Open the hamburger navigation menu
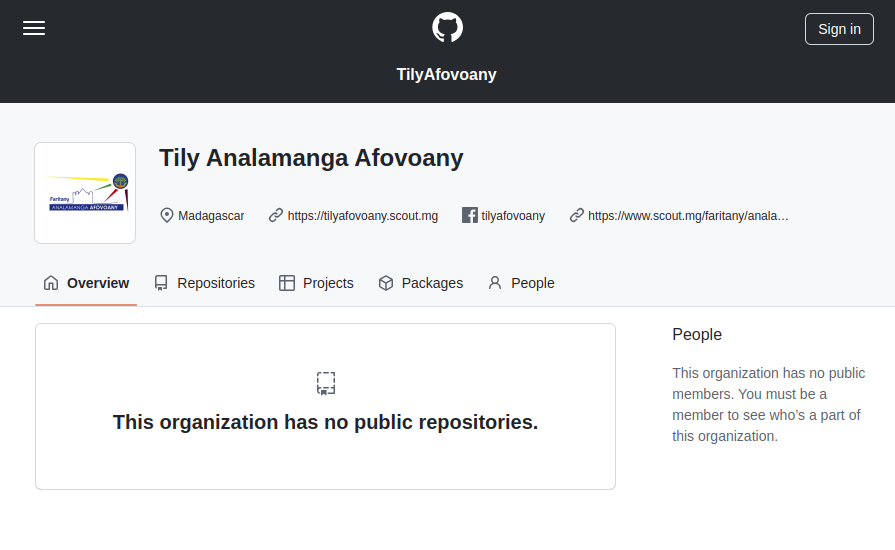 [x=34, y=28]
